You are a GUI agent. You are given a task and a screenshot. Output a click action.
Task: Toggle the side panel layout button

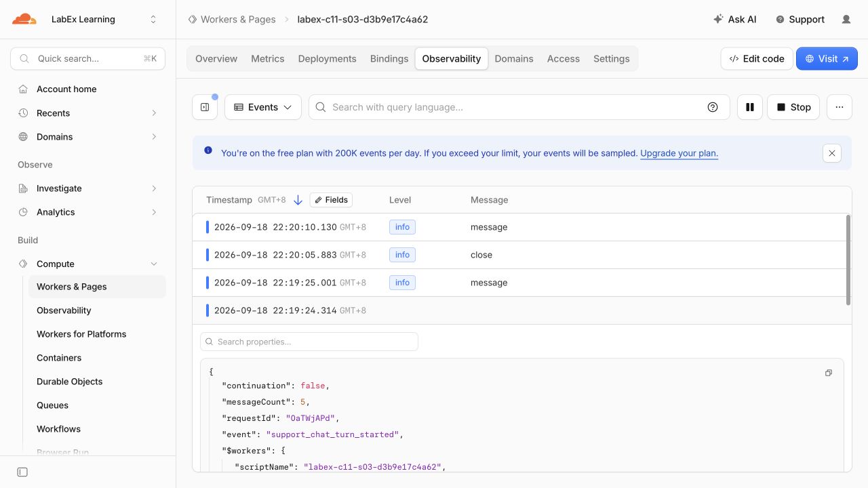tap(205, 107)
